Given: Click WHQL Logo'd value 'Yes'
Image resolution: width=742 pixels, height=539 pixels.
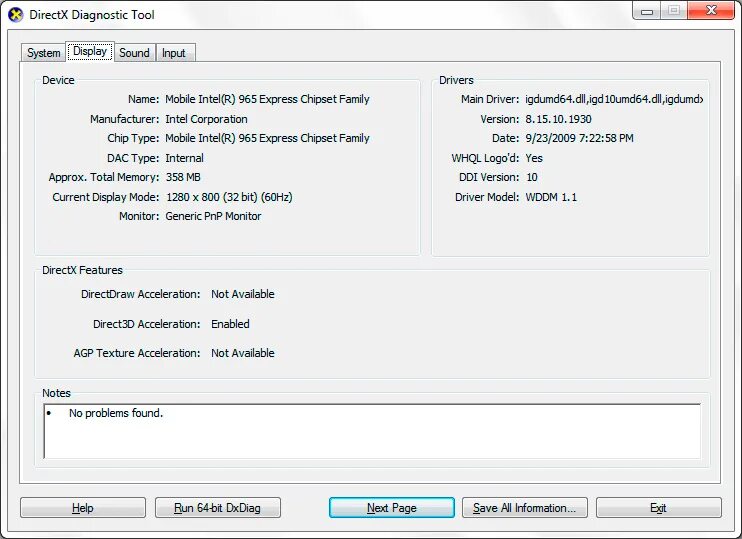Looking at the screenshot, I should [x=534, y=158].
